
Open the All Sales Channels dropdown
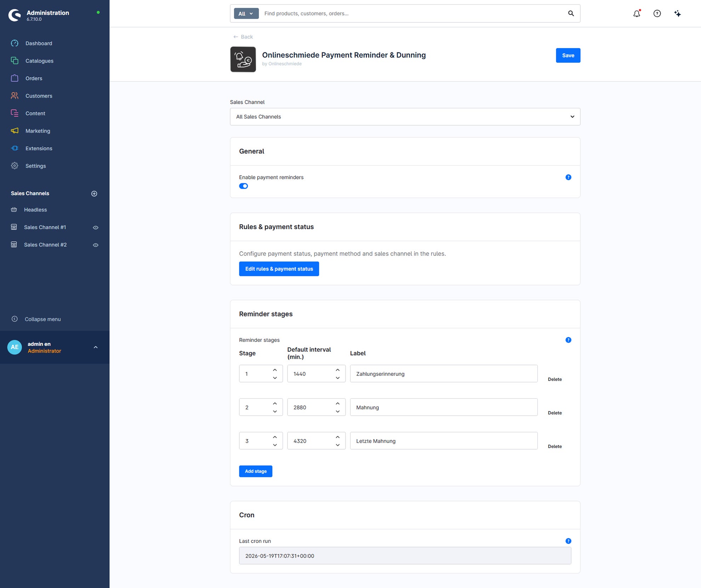[x=405, y=117]
